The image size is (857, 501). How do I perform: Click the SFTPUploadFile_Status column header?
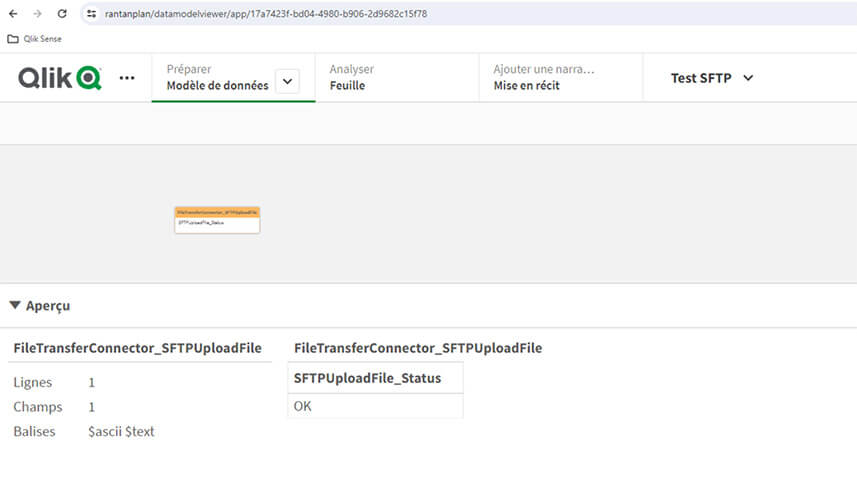[x=375, y=378]
